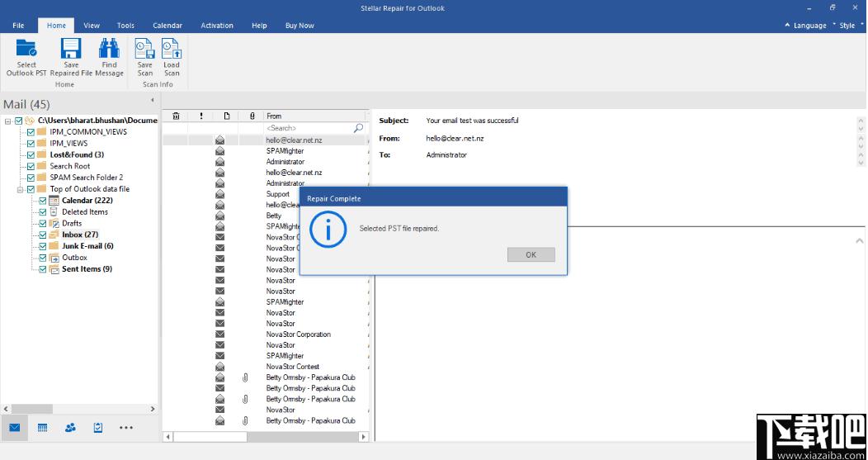The height and width of the screenshot is (460, 868).
Task: Click Drafts folder icon in tree
Action: pyautogui.click(x=54, y=223)
